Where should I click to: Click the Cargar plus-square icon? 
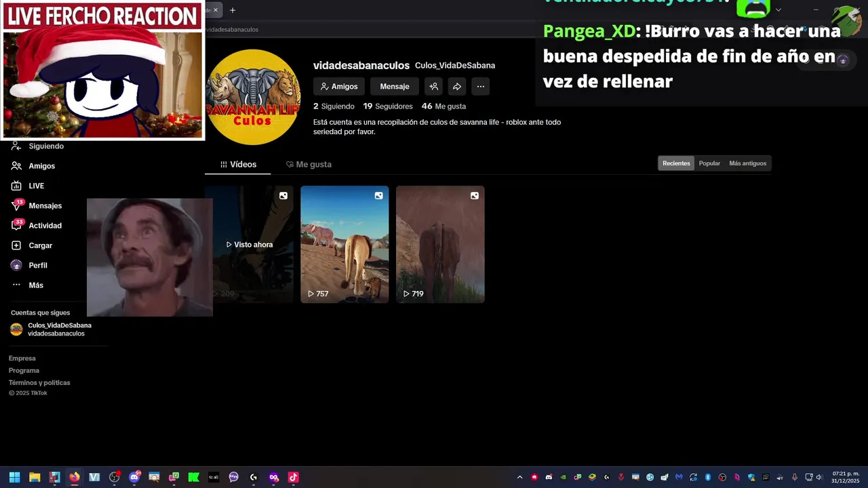click(x=16, y=245)
